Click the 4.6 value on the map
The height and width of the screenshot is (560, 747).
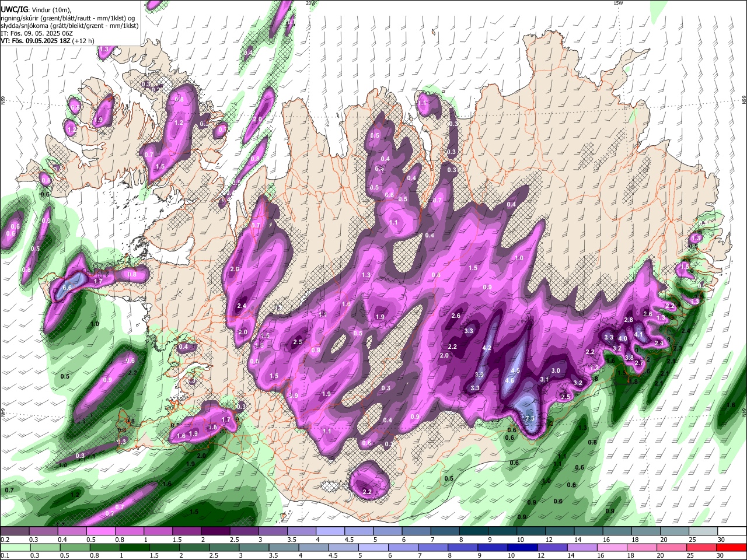[509, 381]
